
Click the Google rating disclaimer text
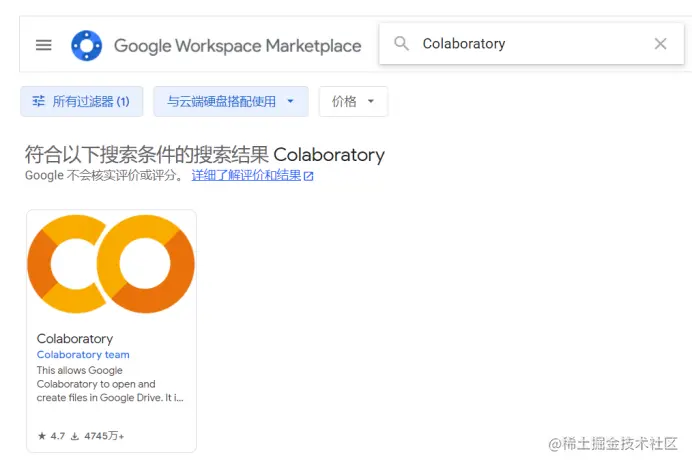pos(104,175)
